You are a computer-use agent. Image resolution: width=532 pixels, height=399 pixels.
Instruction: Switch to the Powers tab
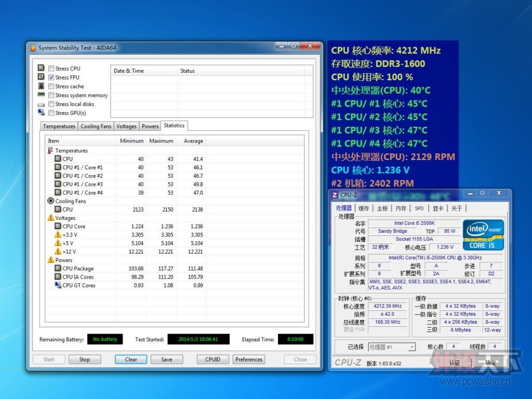(x=150, y=126)
